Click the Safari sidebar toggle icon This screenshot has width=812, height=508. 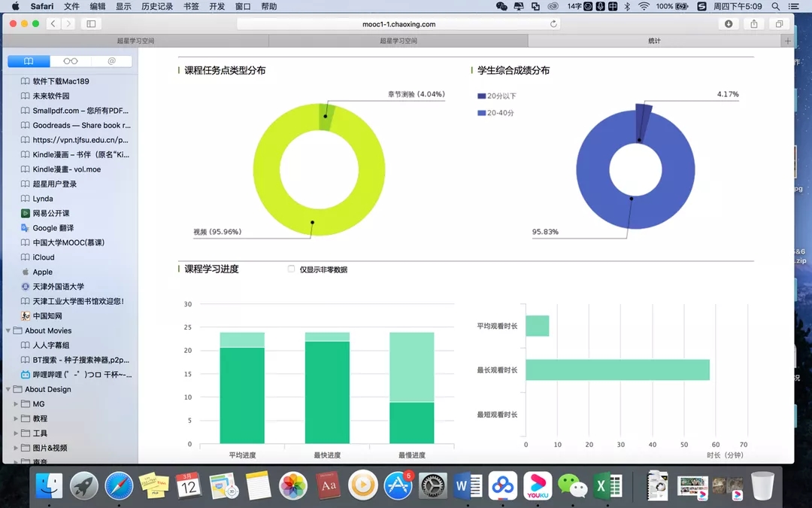coord(91,24)
